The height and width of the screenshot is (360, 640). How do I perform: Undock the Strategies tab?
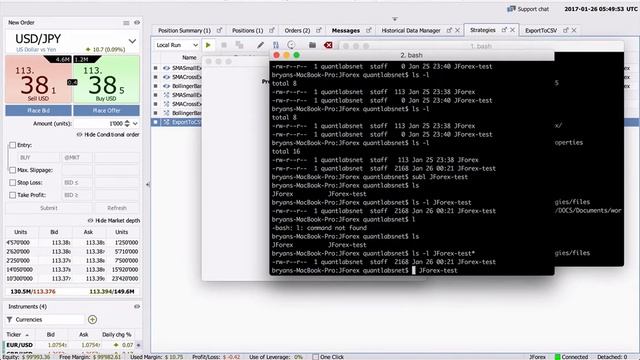click(x=504, y=30)
